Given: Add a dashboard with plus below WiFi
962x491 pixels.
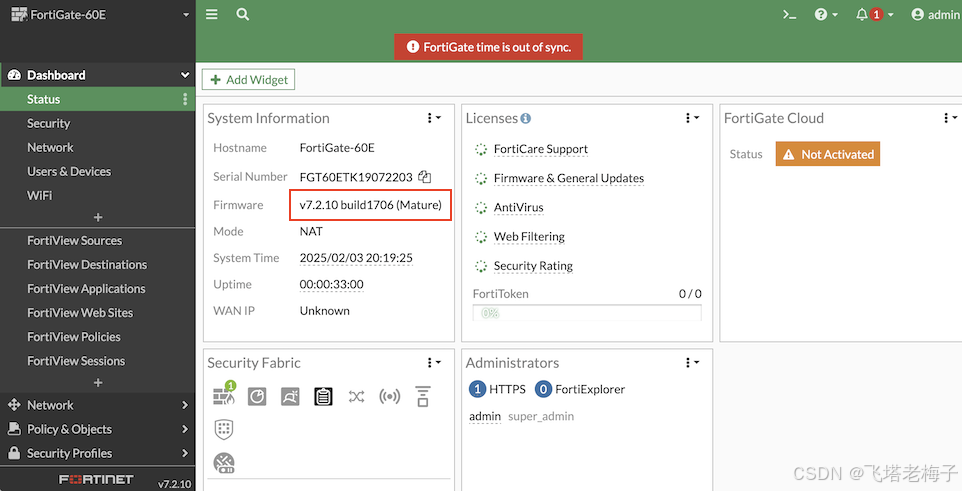Looking at the screenshot, I should (x=98, y=217).
